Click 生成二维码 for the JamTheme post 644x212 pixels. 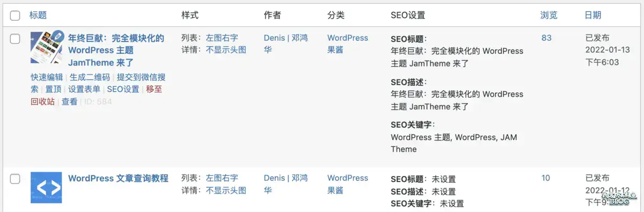[90, 77]
